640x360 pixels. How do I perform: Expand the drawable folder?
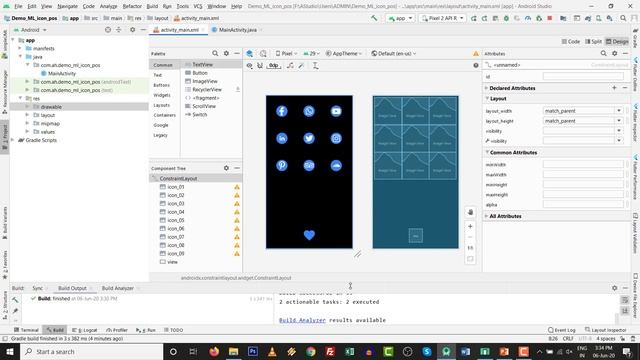click(x=27, y=107)
